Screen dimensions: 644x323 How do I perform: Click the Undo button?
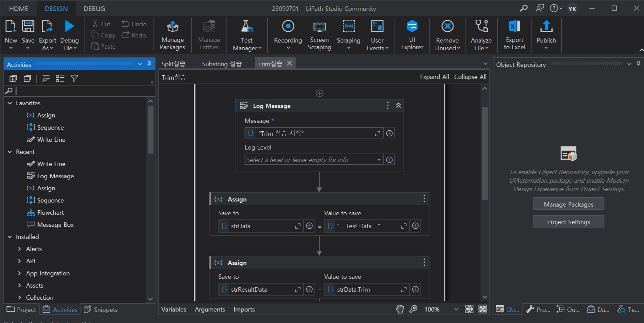(134, 24)
